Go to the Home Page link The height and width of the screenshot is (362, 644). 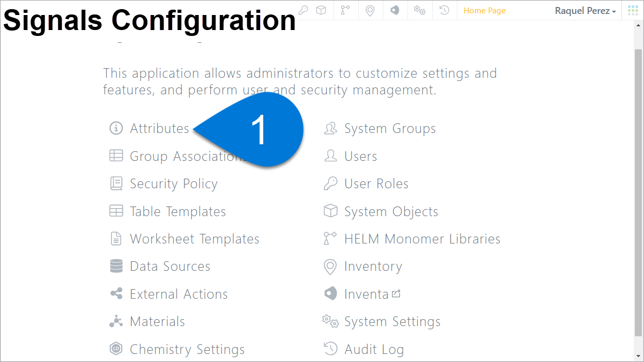coord(484,11)
